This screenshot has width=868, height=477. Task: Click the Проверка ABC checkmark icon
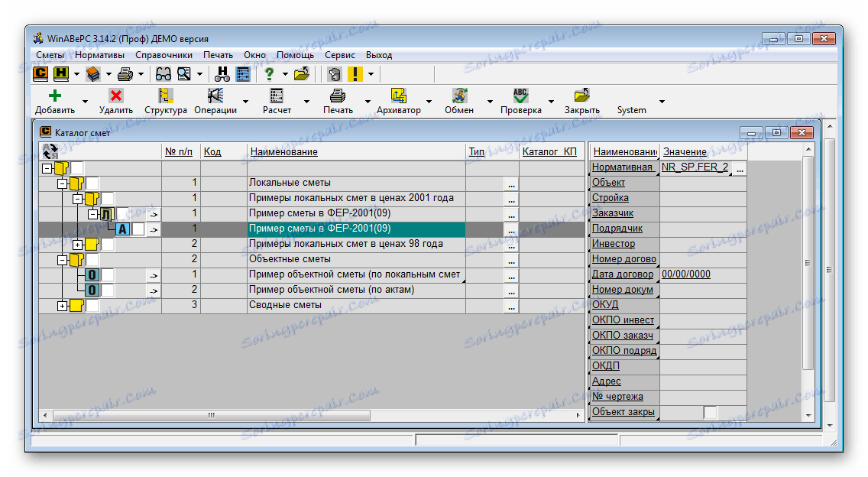click(x=520, y=96)
